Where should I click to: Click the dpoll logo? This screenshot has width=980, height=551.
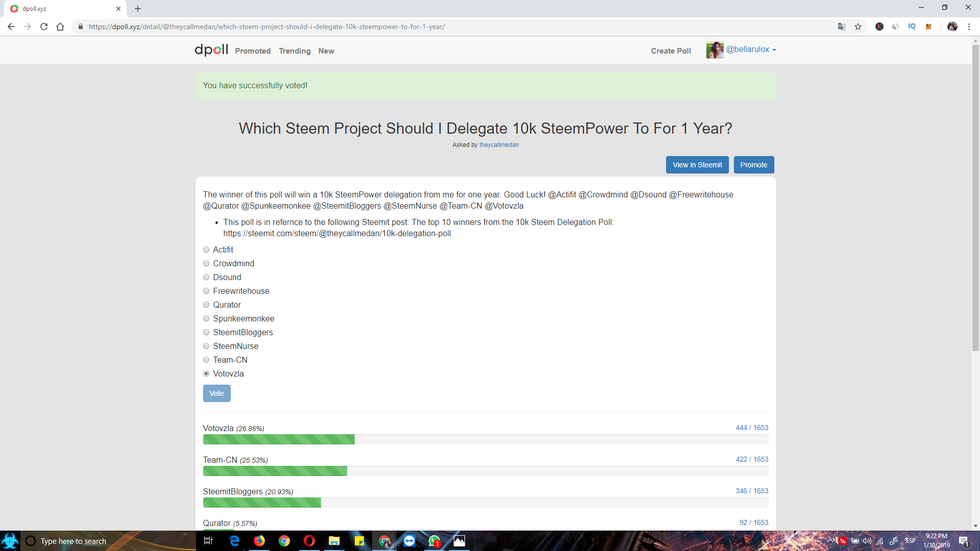(x=211, y=50)
